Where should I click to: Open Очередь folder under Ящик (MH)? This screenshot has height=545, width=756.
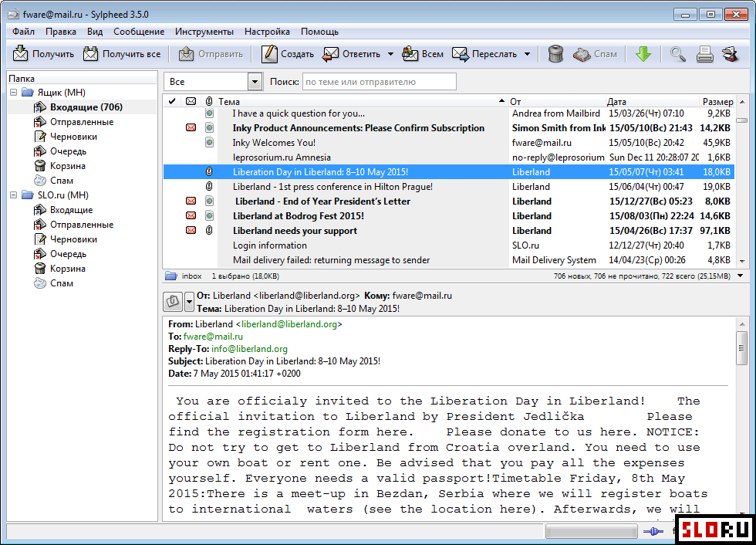click(68, 151)
